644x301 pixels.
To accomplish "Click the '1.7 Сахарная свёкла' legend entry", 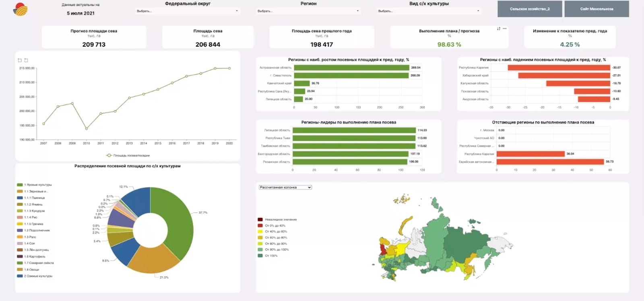I will tap(35, 263).
